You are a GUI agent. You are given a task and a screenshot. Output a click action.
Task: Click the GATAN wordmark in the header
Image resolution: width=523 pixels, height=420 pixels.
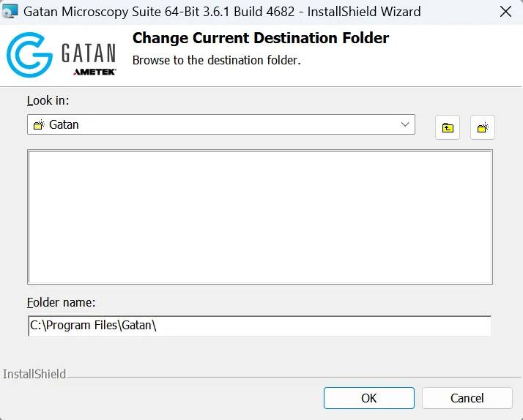89,53
